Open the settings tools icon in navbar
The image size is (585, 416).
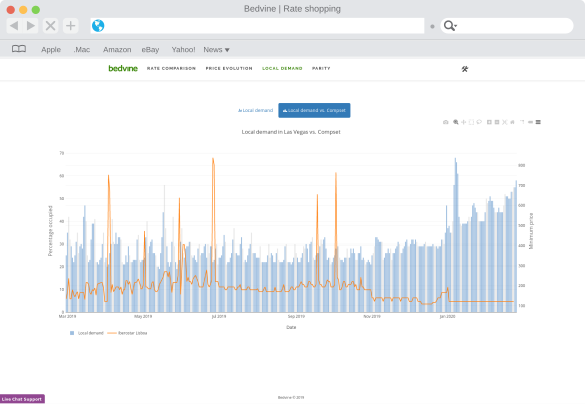point(464,69)
